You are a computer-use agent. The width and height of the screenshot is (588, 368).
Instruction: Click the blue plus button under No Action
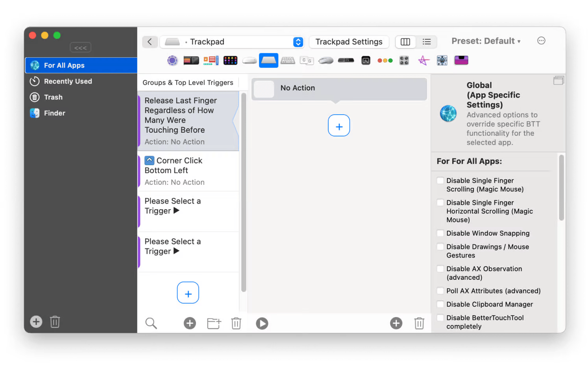339,126
